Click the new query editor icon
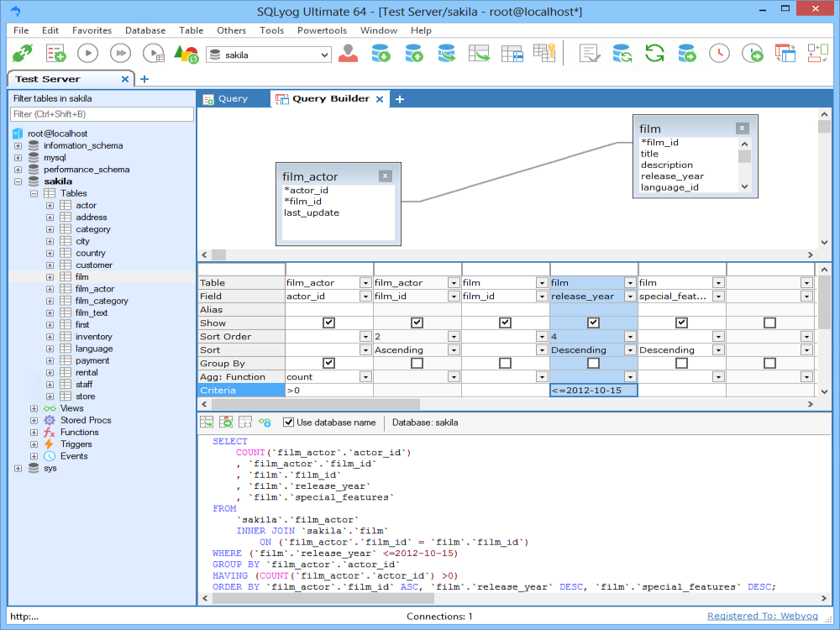This screenshot has width=840, height=630. click(55, 54)
